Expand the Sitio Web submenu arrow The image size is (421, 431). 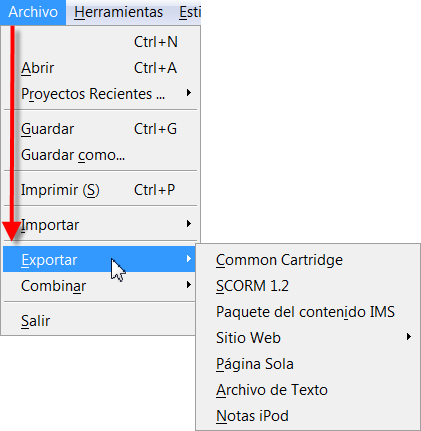pos(409,337)
